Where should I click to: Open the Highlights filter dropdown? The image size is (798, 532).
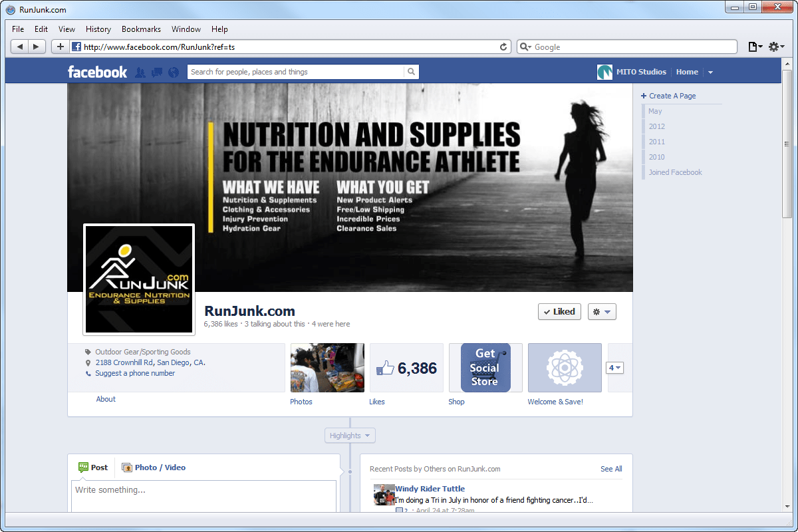350,436
